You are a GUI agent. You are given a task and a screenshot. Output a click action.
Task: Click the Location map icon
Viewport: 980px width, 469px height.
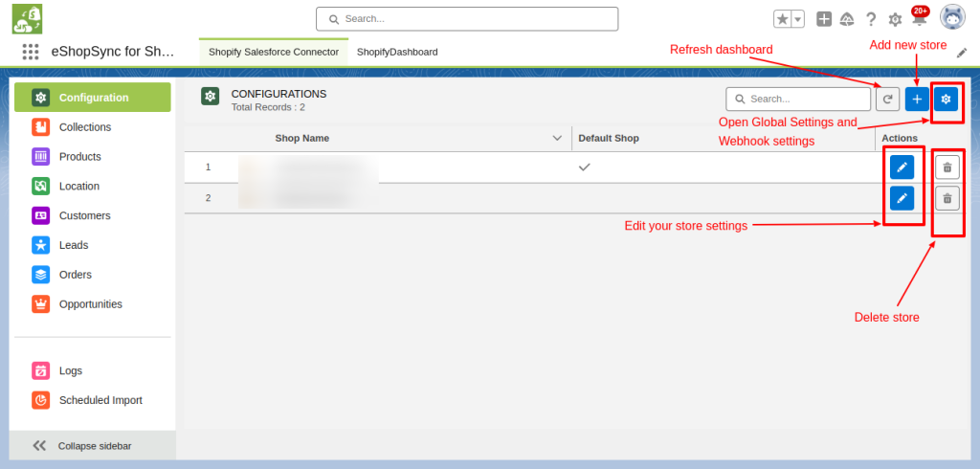pos(40,186)
